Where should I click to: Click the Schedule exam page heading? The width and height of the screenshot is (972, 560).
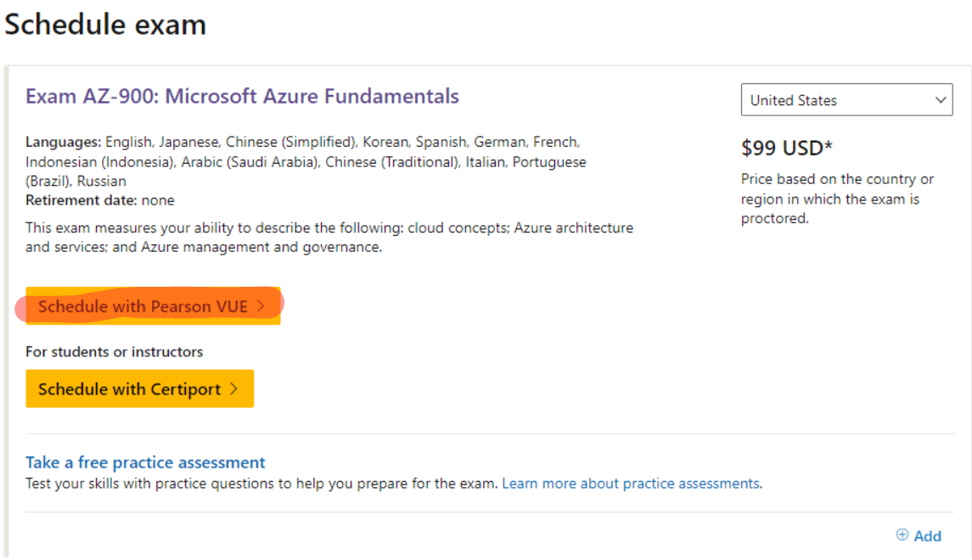click(x=105, y=25)
